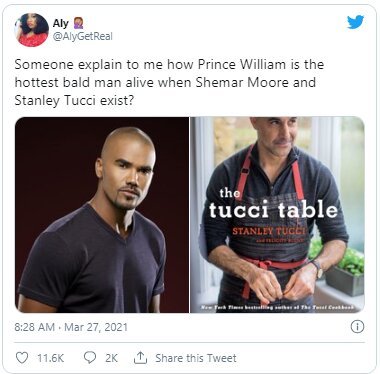Image resolution: width=380 pixels, height=374 pixels.
Task: Click the 11.6K likes count
Action: tap(50, 358)
